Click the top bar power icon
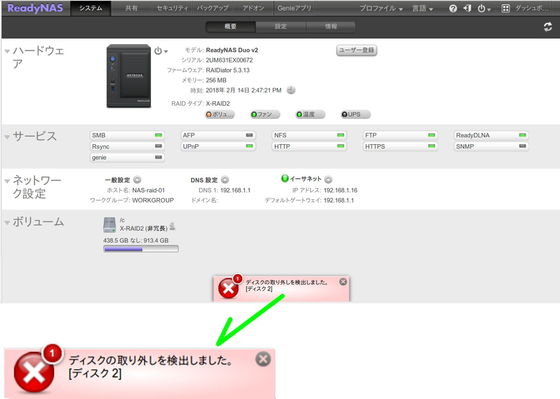This screenshot has width=560, height=399. pos(481,9)
